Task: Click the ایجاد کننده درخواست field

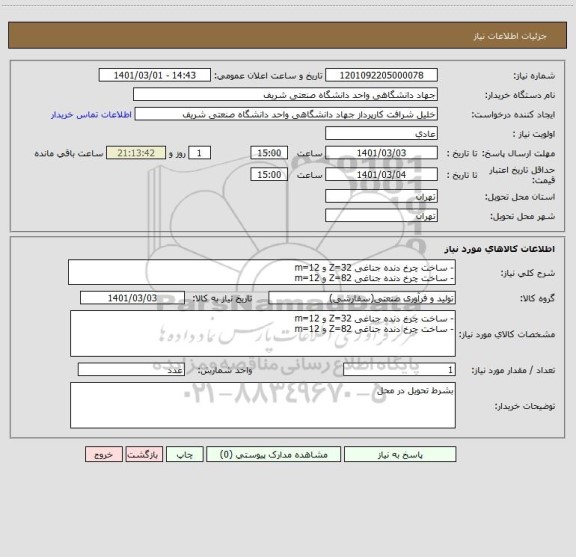Action: [286, 114]
